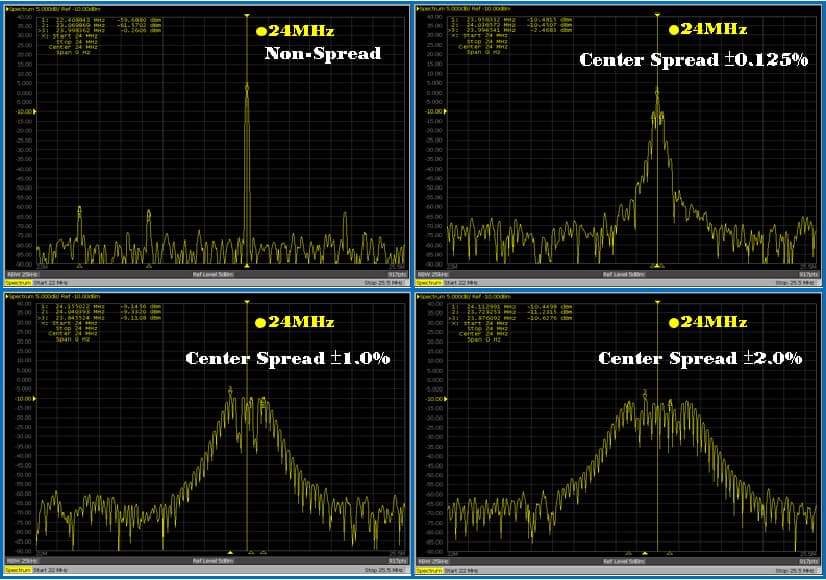Click the Ref Level 5dBm label in ±2.0% panel
This screenshot has width=826, height=580.
pyautogui.click(x=623, y=562)
